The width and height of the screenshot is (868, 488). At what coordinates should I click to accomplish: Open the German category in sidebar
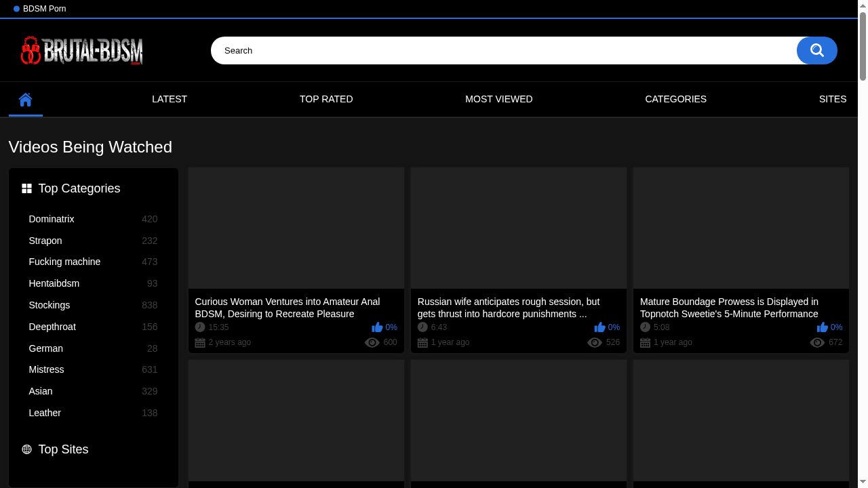coord(46,348)
